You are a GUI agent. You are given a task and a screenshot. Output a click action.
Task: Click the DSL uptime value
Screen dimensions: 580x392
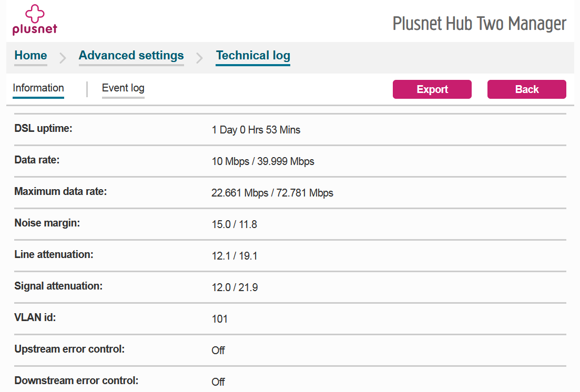[x=256, y=129]
